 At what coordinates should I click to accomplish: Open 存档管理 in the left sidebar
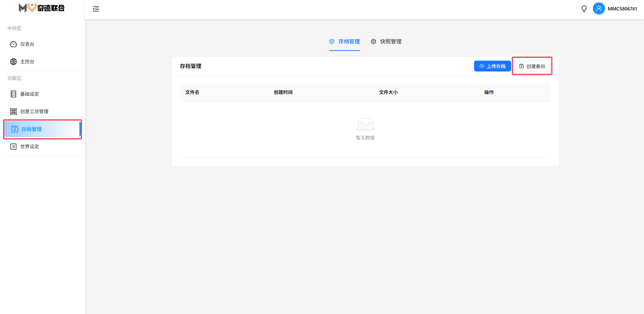coord(32,129)
